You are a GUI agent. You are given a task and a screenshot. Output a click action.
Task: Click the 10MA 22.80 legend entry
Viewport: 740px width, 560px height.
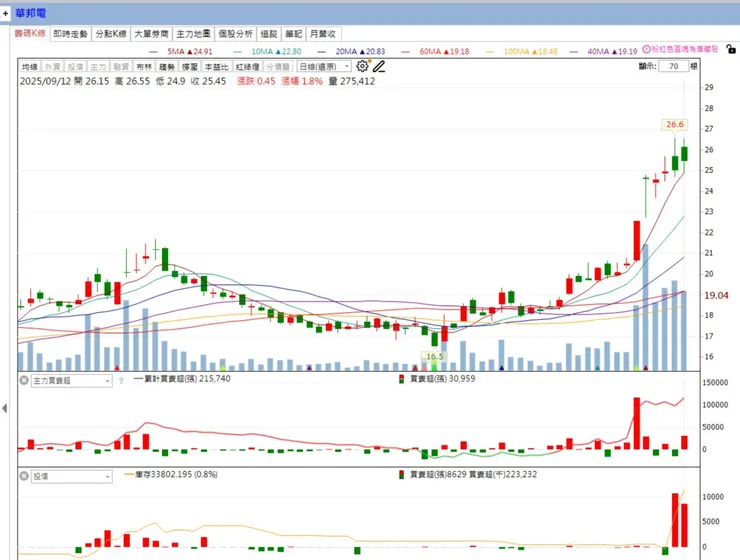coord(267,51)
